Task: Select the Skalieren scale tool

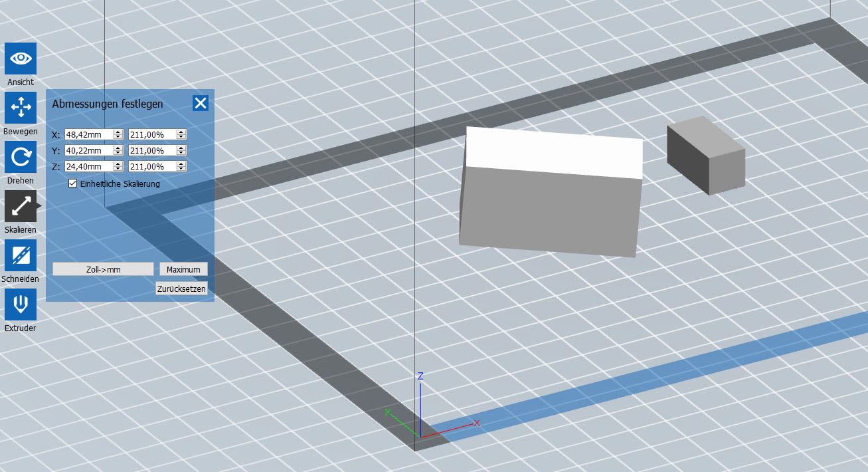Action: 21,206
